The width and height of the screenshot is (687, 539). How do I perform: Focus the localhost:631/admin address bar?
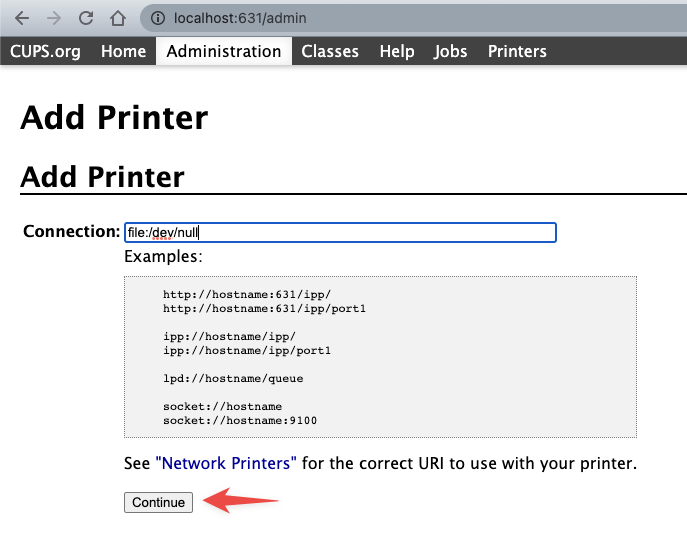412,18
